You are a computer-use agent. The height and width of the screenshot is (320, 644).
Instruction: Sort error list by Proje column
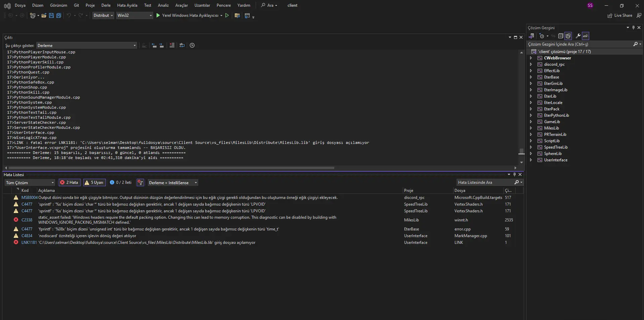point(409,191)
